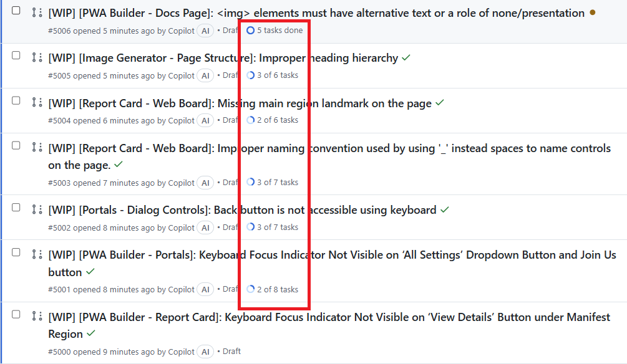Click 2 of 8 tasks progress circle
Screen dimensions: 627x364
coord(250,289)
